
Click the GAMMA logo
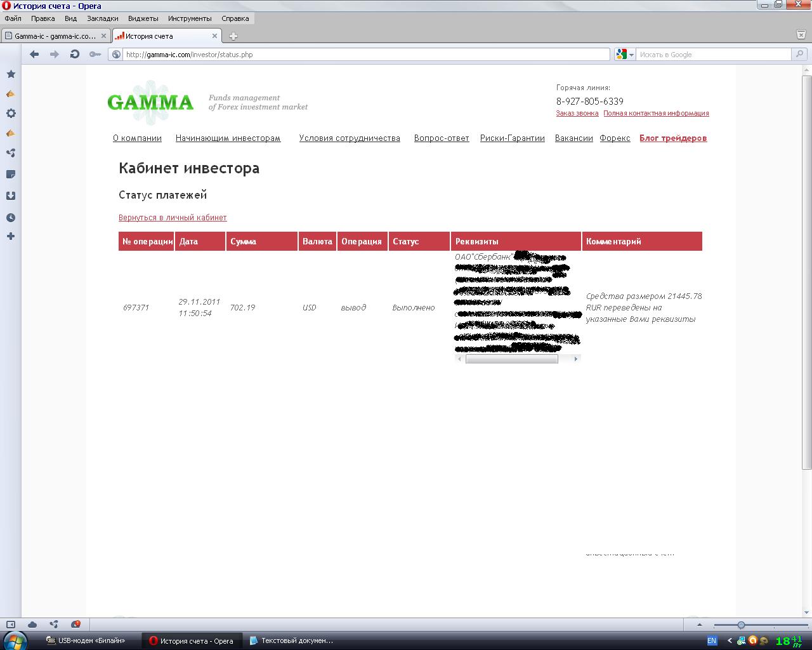click(150, 102)
